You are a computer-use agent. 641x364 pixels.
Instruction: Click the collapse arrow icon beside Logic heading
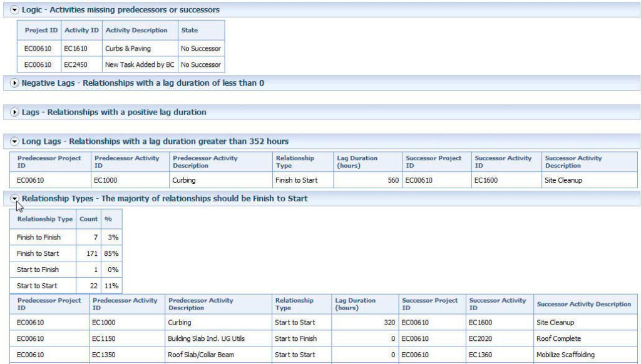pos(15,9)
